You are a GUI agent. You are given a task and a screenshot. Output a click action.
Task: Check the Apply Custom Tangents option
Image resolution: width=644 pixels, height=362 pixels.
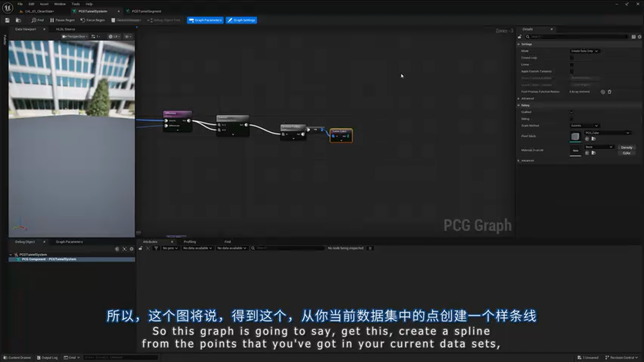(572, 71)
